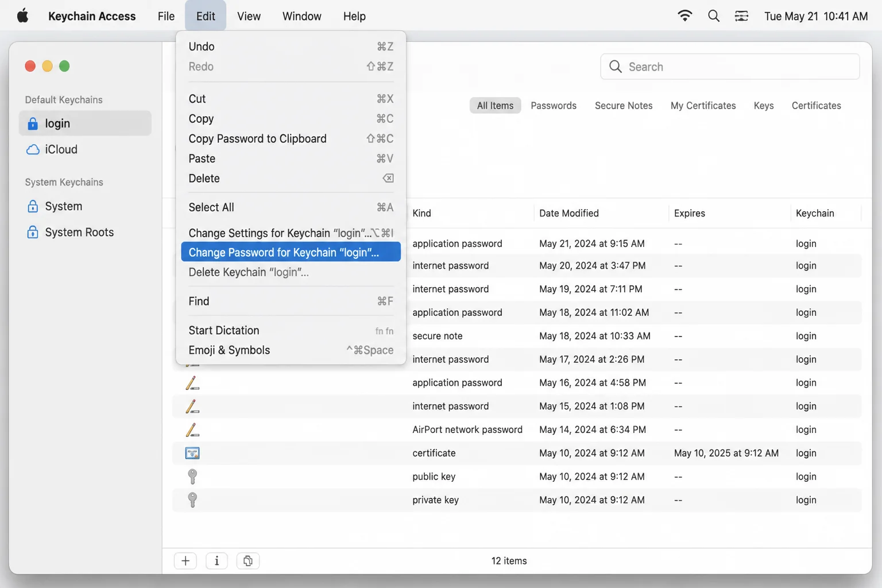The height and width of the screenshot is (588, 882).
Task: Open Control Center in menu bar
Action: [x=741, y=16]
